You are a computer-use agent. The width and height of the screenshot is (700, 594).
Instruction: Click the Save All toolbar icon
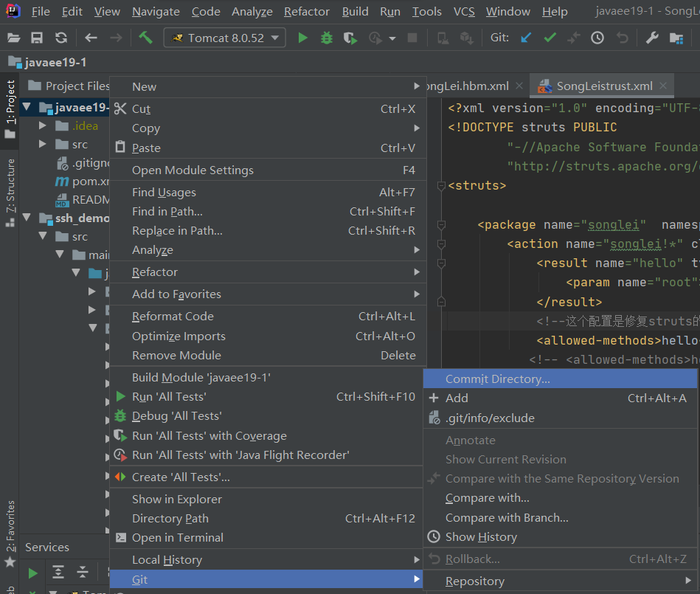tap(37, 38)
